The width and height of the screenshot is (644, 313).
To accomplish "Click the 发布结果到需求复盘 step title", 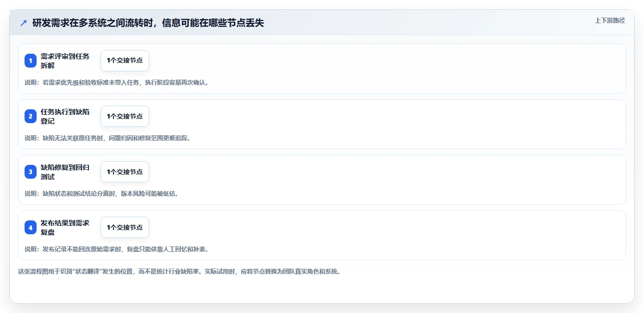I will (65, 227).
